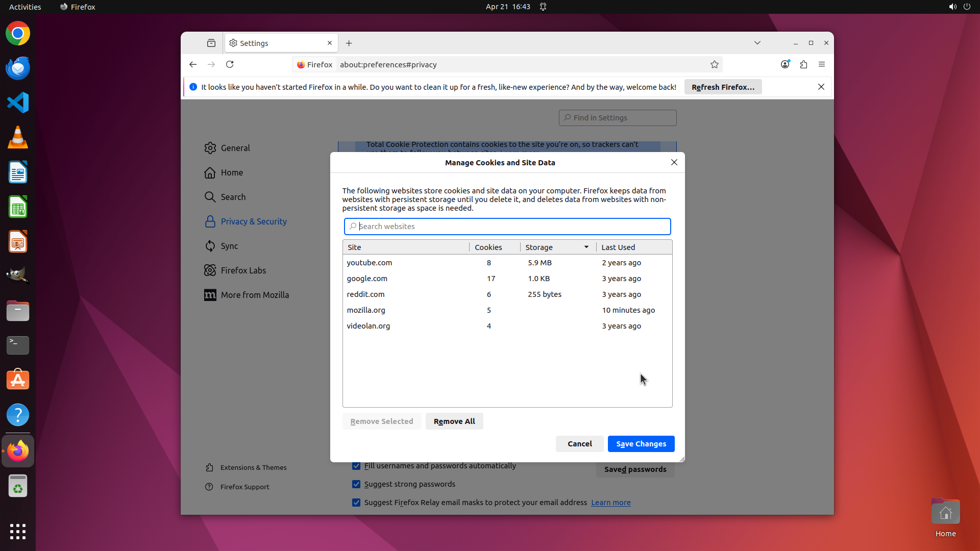This screenshot has width=980, height=551.
Task: Expand the list all tabs chevron
Action: coord(757,43)
